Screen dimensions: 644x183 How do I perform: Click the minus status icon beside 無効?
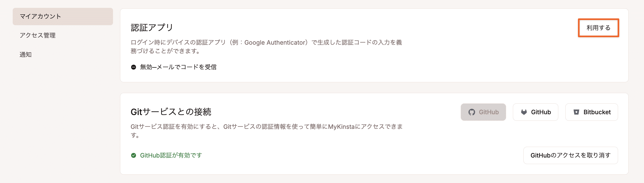pos(134,67)
